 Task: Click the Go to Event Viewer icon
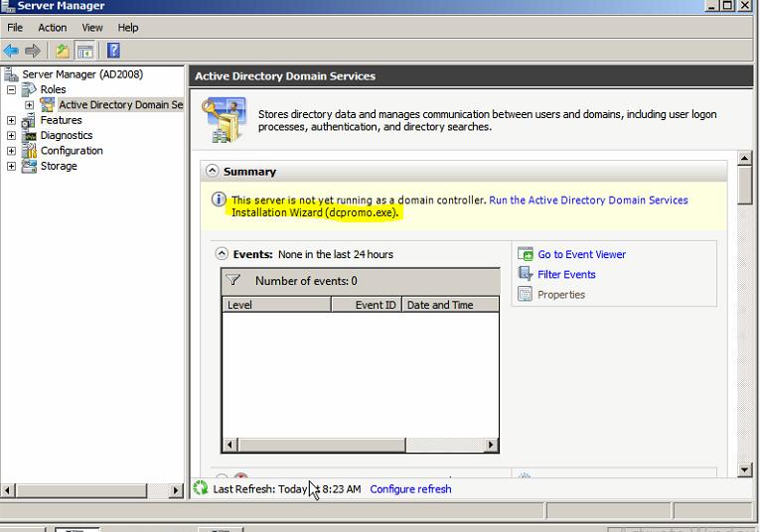click(526, 254)
